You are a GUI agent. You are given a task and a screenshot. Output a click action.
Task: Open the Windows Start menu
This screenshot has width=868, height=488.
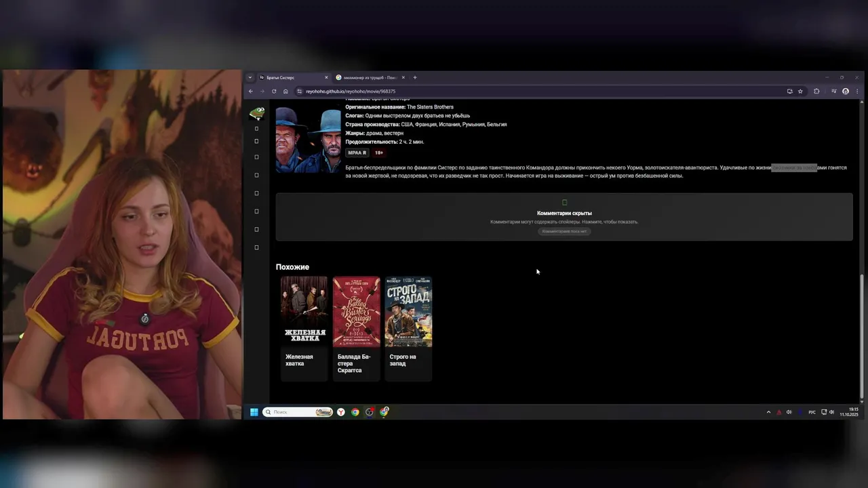coord(254,412)
